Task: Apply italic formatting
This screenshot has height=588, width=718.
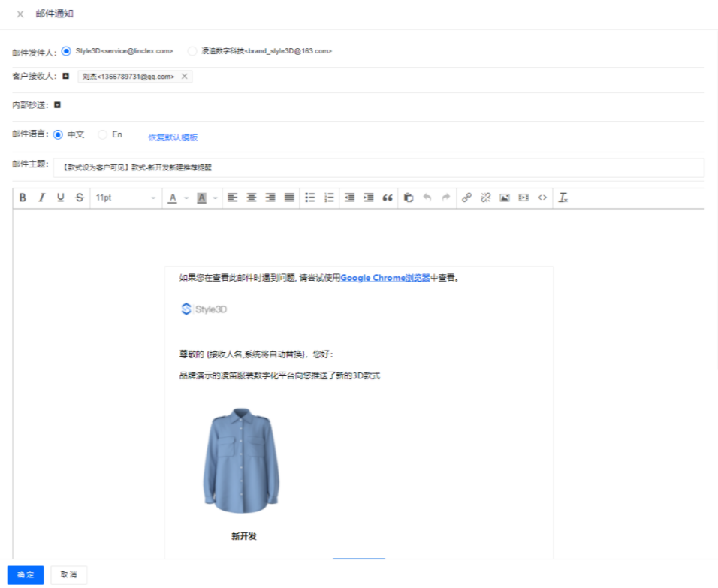Action: (41, 198)
